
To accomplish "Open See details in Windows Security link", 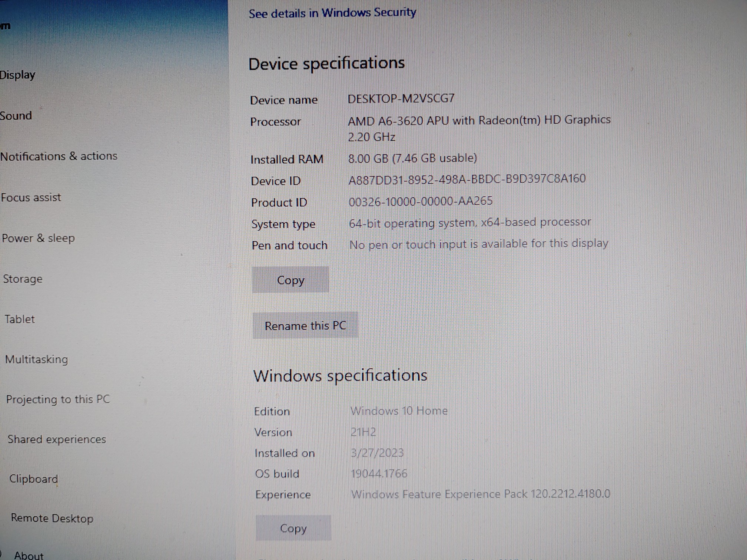I will pos(332,13).
